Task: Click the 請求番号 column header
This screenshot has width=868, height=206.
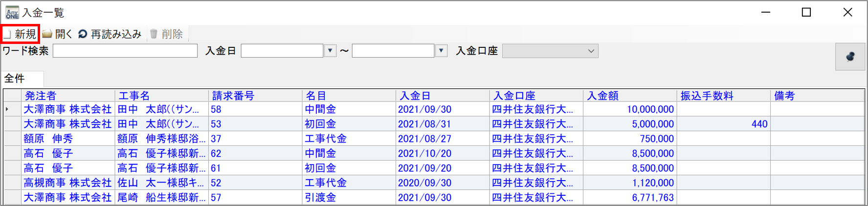Action: pos(233,96)
